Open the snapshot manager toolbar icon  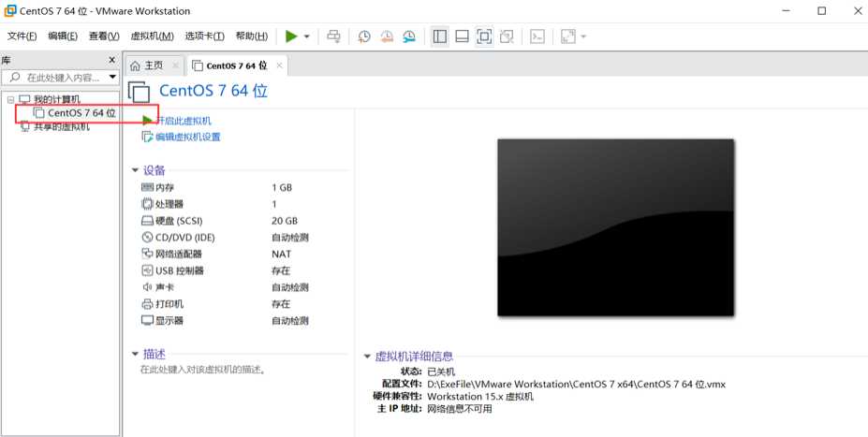pos(408,36)
